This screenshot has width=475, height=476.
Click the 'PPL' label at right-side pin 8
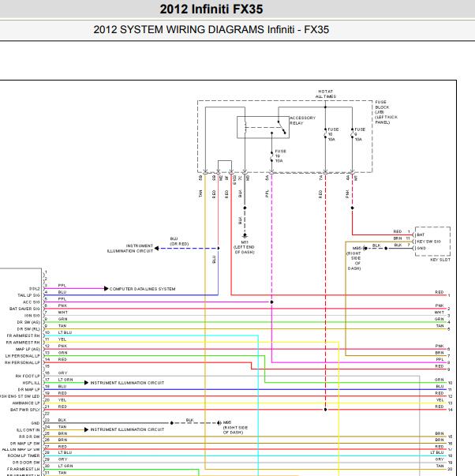pyautogui.click(x=439, y=359)
